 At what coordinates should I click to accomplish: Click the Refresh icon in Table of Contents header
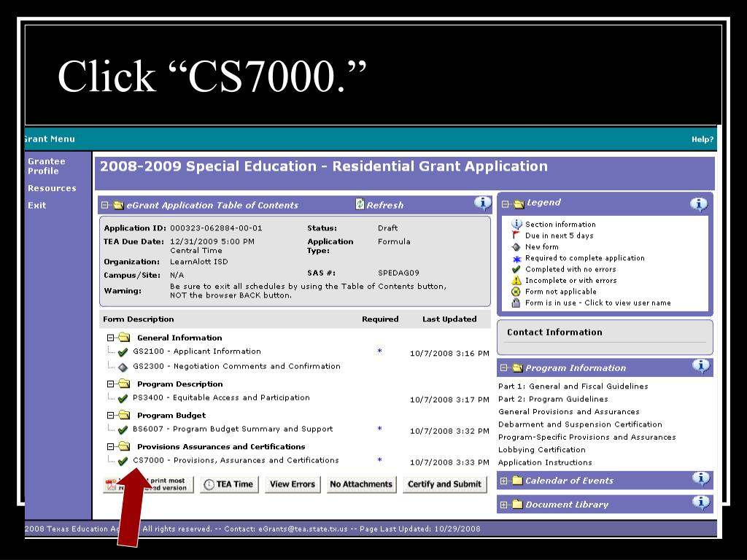tap(360, 204)
